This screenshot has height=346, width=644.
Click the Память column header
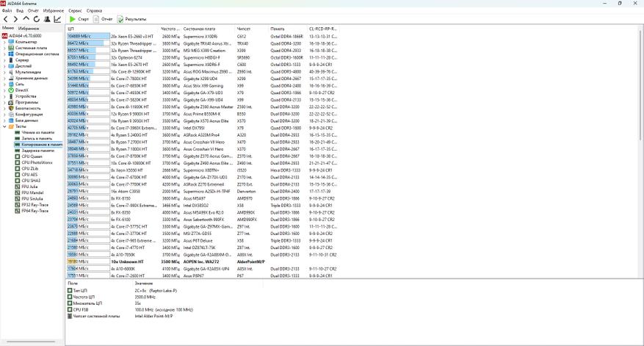coord(288,29)
